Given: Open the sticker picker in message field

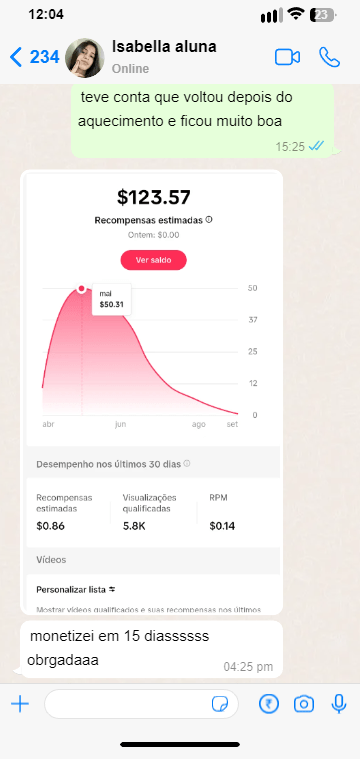Looking at the screenshot, I should click(220, 704).
